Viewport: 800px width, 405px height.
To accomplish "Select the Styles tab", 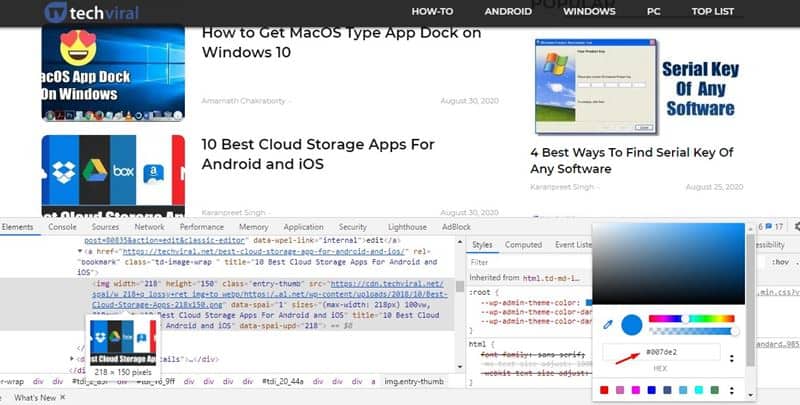I will (x=482, y=245).
